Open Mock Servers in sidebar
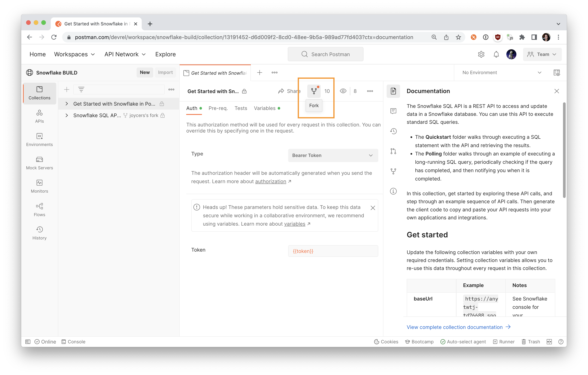 tap(39, 163)
